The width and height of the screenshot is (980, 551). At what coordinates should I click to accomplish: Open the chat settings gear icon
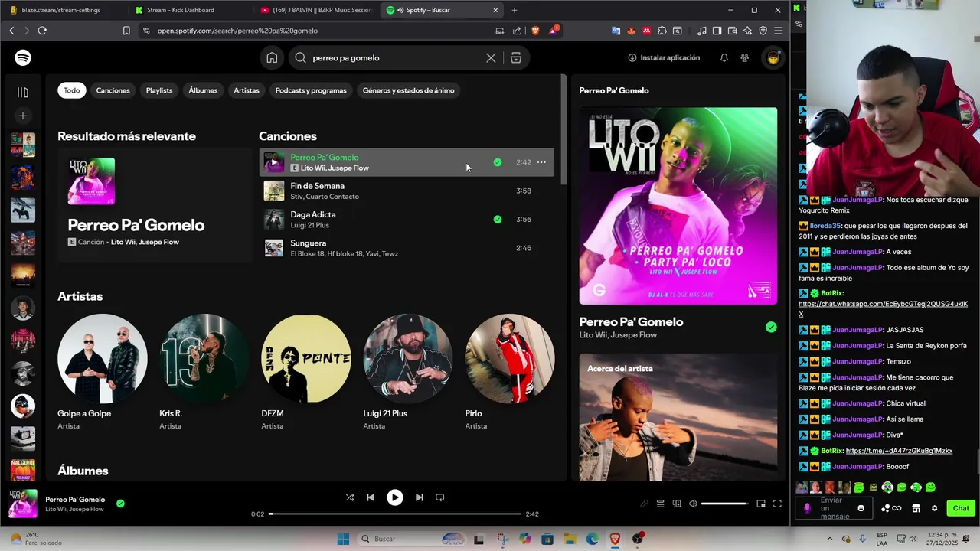(934, 508)
